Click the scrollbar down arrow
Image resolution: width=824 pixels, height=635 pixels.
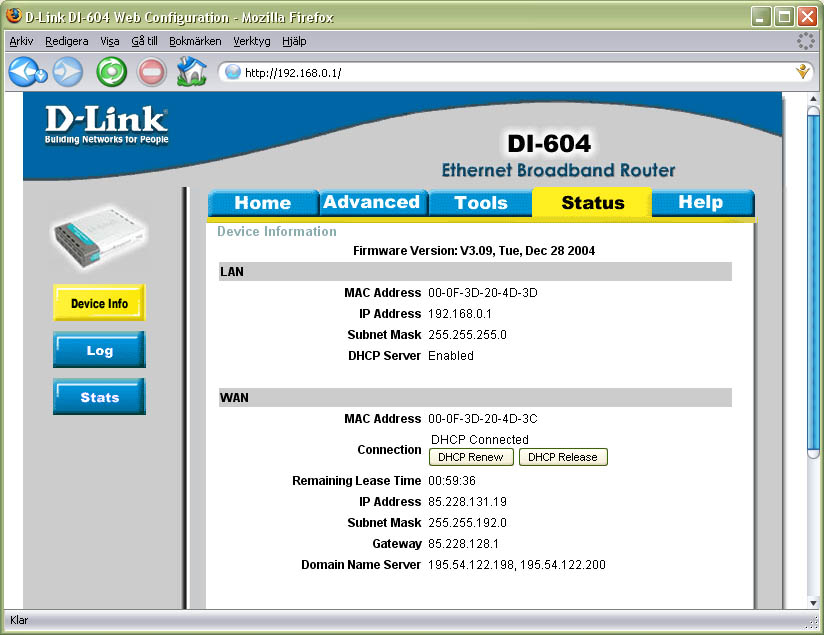[813, 603]
